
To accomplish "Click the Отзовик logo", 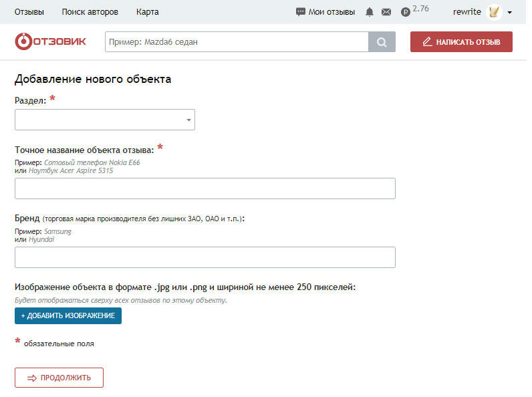I will 51,41.
